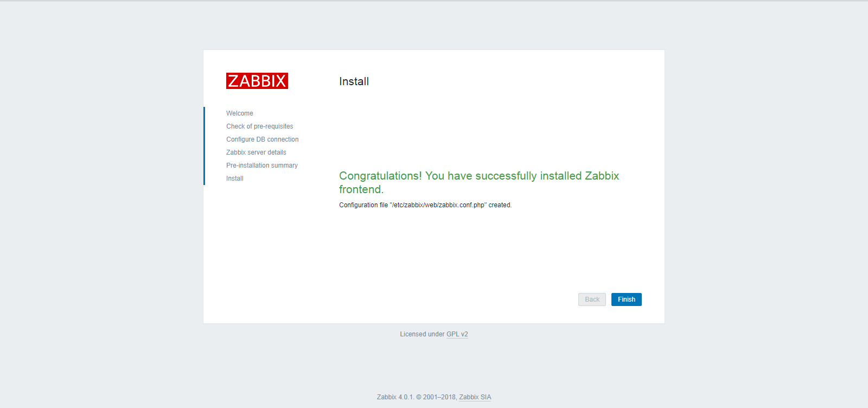Click the 'Licensed under' text
This screenshot has width=868, height=408.
tap(422, 334)
